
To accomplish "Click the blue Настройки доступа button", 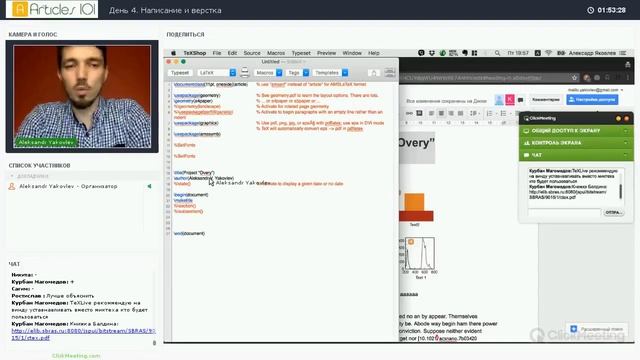I will tap(592, 100).
